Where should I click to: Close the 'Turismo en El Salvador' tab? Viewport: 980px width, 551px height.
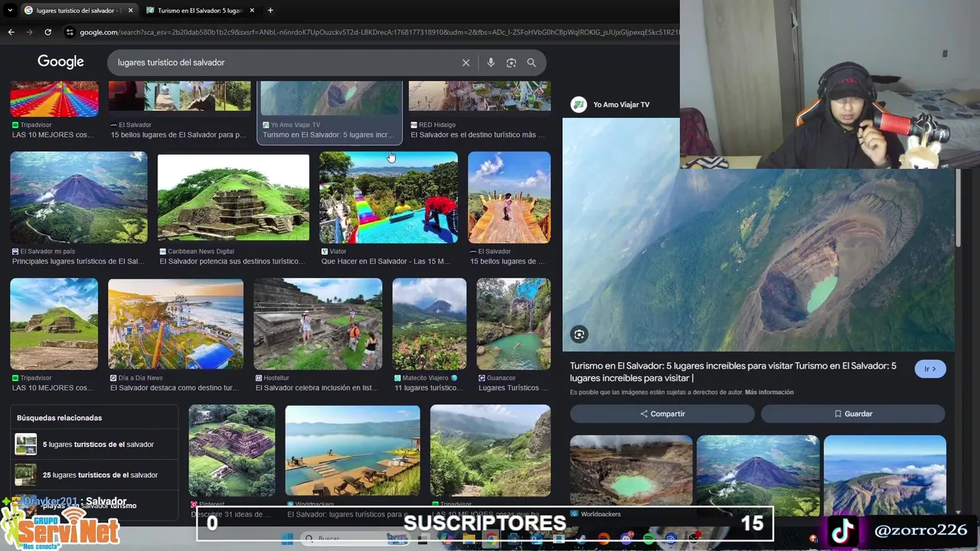[x=252, y=10]
